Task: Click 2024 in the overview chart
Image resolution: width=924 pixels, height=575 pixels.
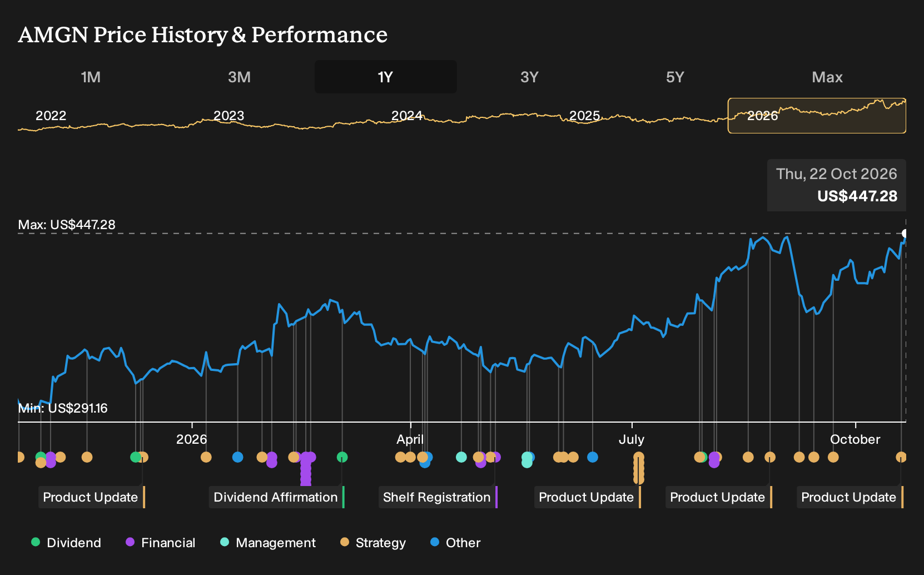Action: (x=407, y=116)
